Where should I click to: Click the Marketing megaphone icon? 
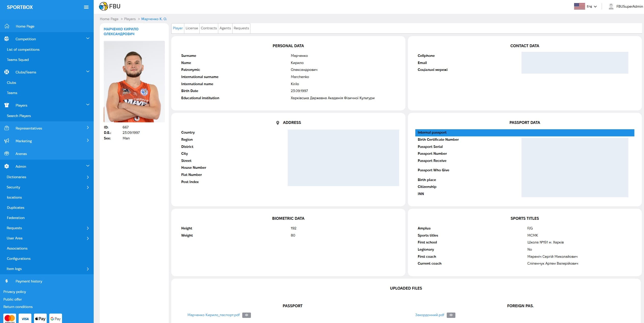tap(7, 141)
